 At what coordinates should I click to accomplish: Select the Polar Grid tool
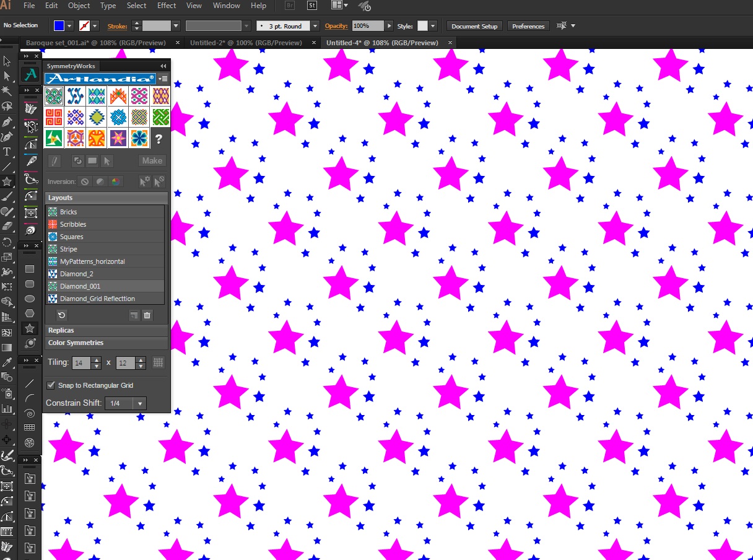[x=29, y=442]
